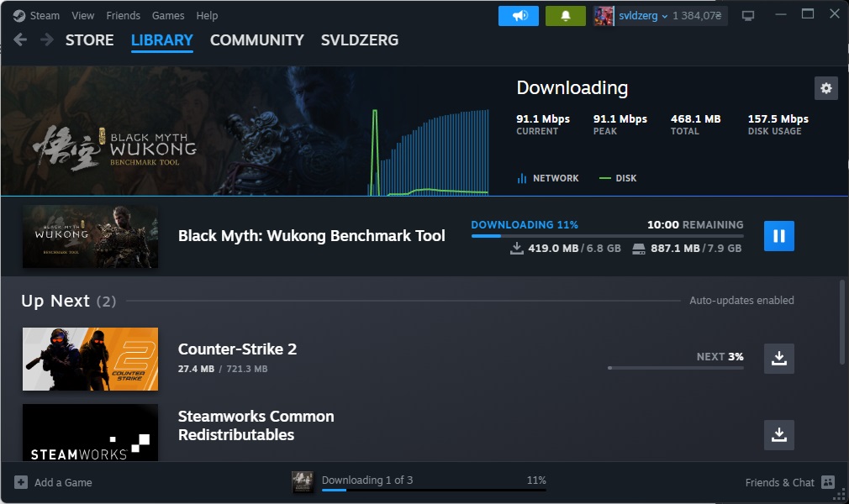The image size is (849, 504).
Task: Click the downloads list vertical scrollbar
Action: click(x=841, y=322)
